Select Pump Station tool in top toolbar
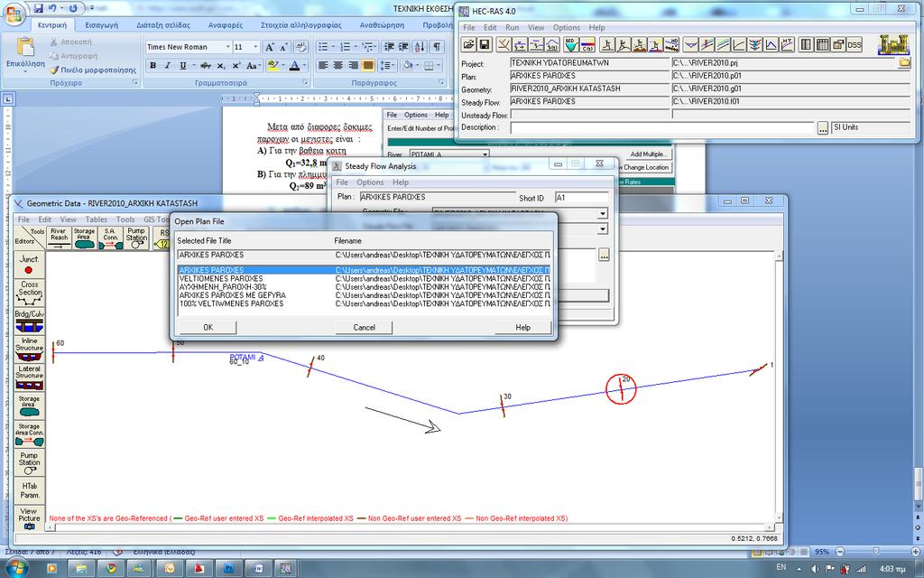Image resolution: width=924 pixels, height=578 pixels. [x=136, y=238]
